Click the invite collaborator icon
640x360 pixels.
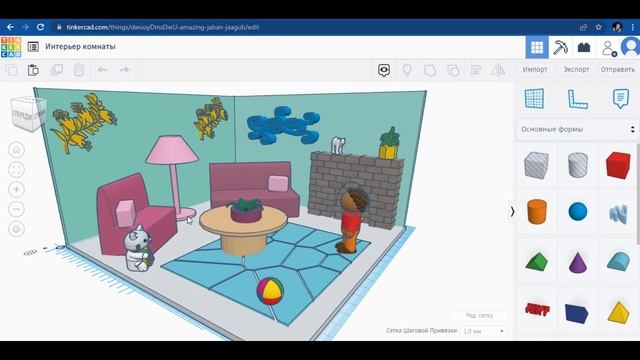coord(609,48)
